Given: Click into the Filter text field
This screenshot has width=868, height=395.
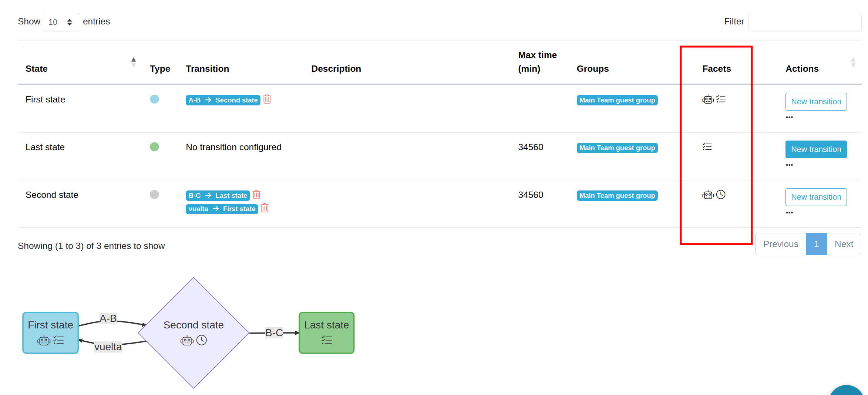Looking at the screenshot, I should (804, 22).
